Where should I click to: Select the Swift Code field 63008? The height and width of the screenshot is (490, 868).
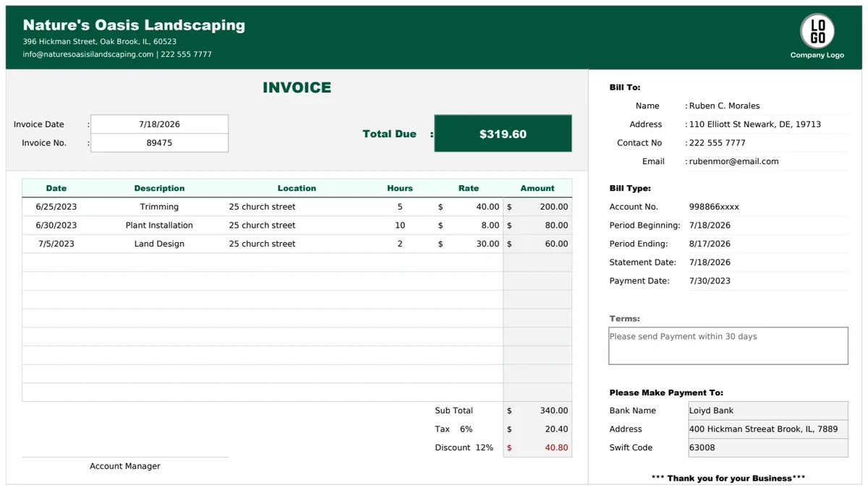coord(767,447)
